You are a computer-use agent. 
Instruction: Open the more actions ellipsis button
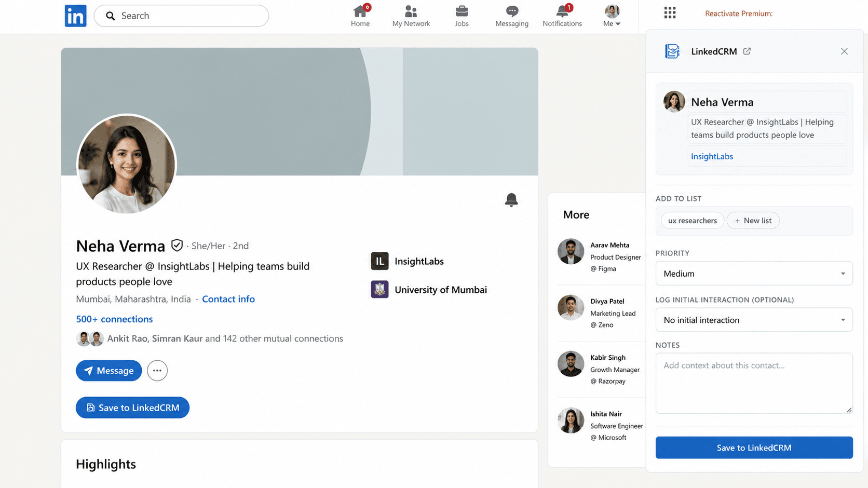tap(157, 371)
